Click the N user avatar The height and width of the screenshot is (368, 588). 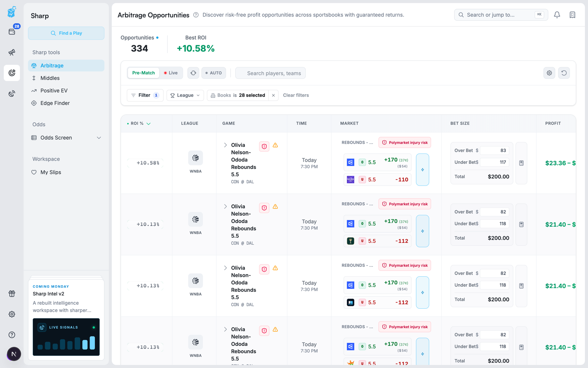pyautogui.click(x=14, y=354)
